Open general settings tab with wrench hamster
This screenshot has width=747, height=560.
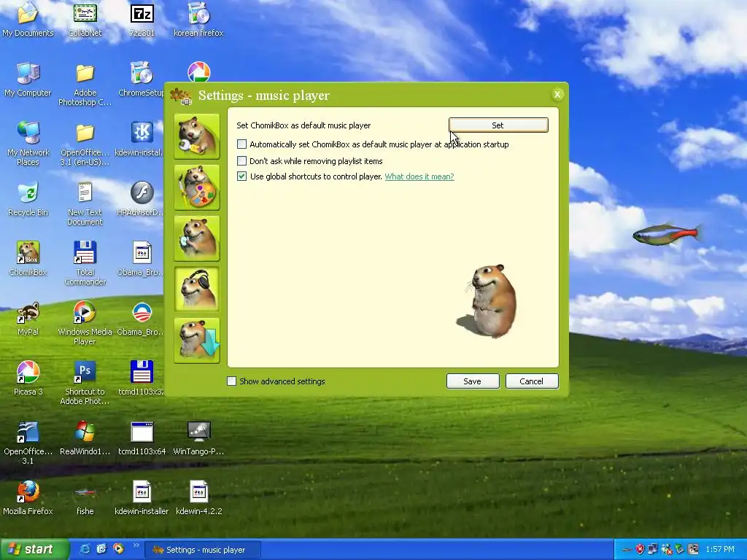[x=197, y=136]
